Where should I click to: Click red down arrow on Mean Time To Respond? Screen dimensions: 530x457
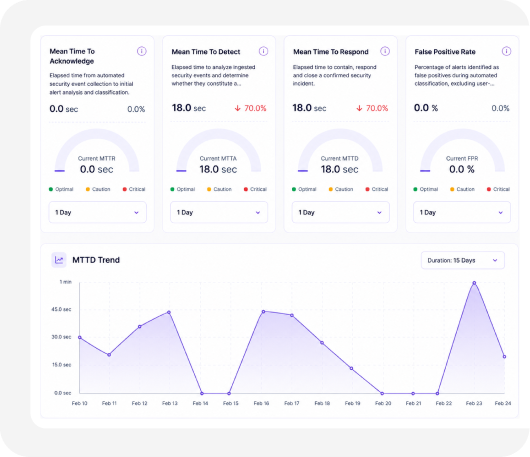pos(359,108)
